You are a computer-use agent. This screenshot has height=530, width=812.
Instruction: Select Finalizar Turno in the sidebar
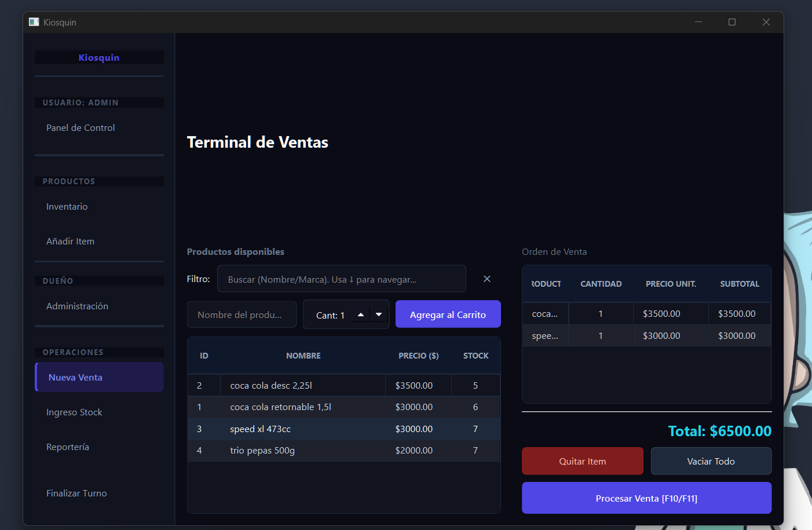pyautogui.click(x=76, y=493)
